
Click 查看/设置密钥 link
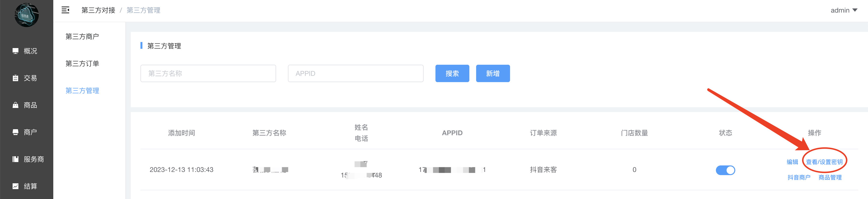(x=824, y=162)
